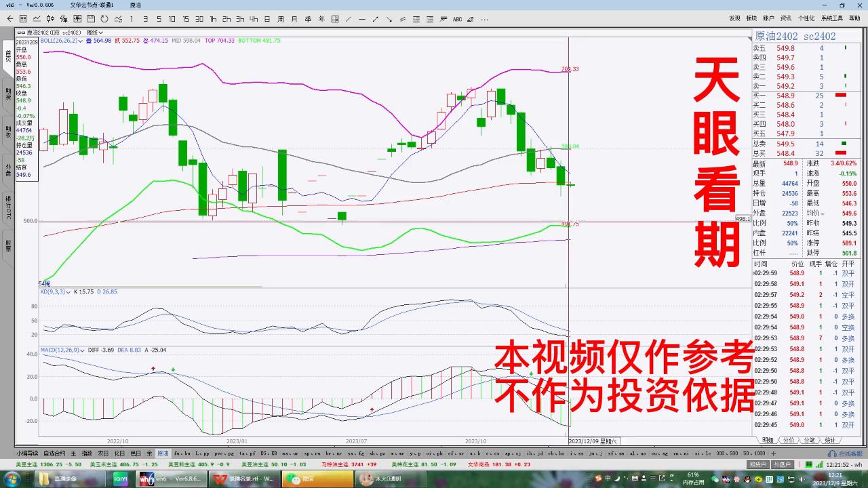Switch to daily 日 period

[267, 19]
